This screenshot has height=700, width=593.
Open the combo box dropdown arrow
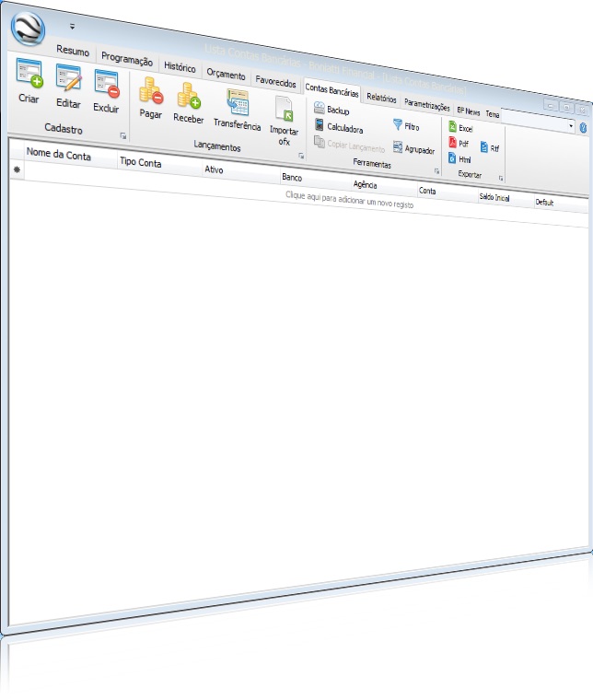571,126
